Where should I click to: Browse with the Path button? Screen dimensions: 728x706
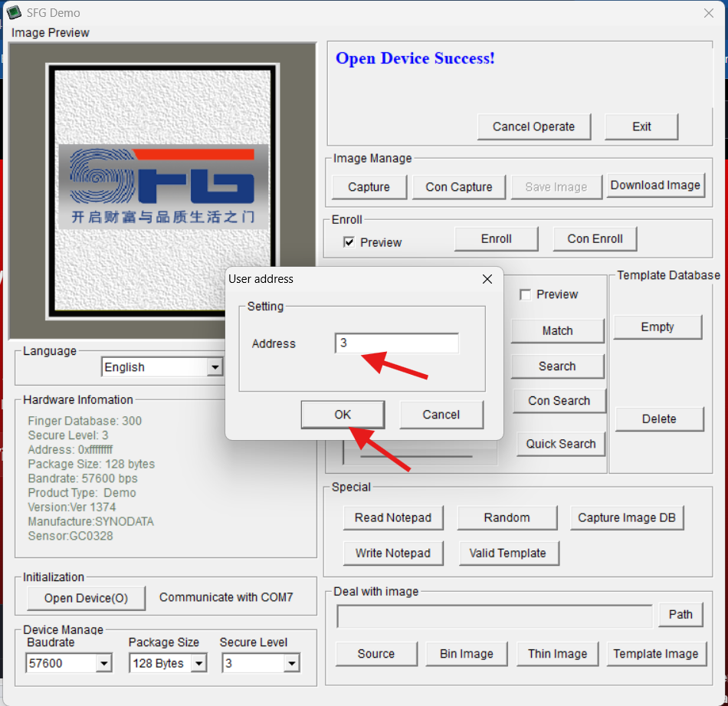click(680, 615)
